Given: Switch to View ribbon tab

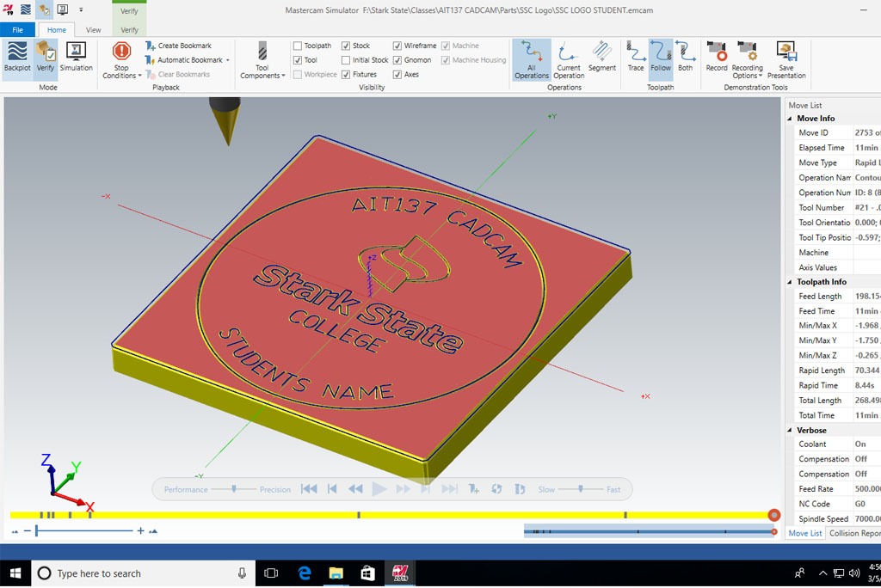Looking at the screenshot, I should click(93, 30).
